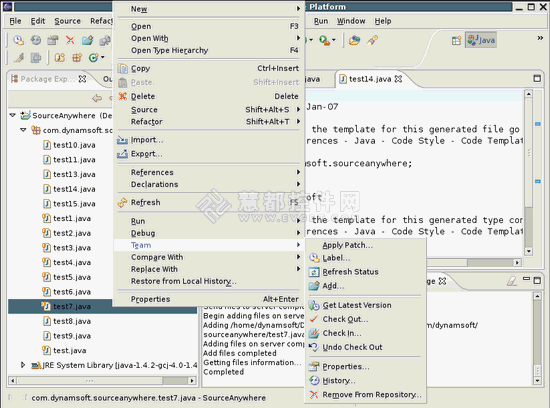Click the Delete red X menu icon
Screen dimensions: 550x408
pyautogui.click(x=122, y=96)
